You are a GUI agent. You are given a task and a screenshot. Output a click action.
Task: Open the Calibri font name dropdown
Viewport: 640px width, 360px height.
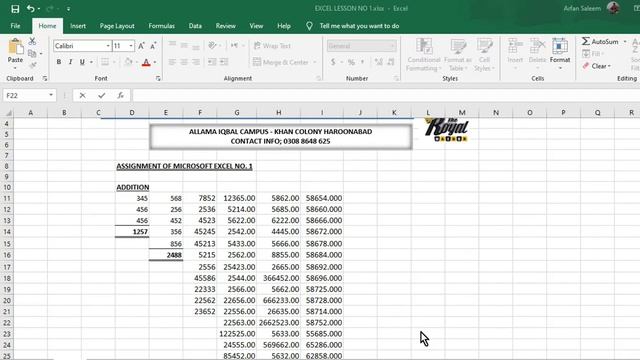coord(108,46)
